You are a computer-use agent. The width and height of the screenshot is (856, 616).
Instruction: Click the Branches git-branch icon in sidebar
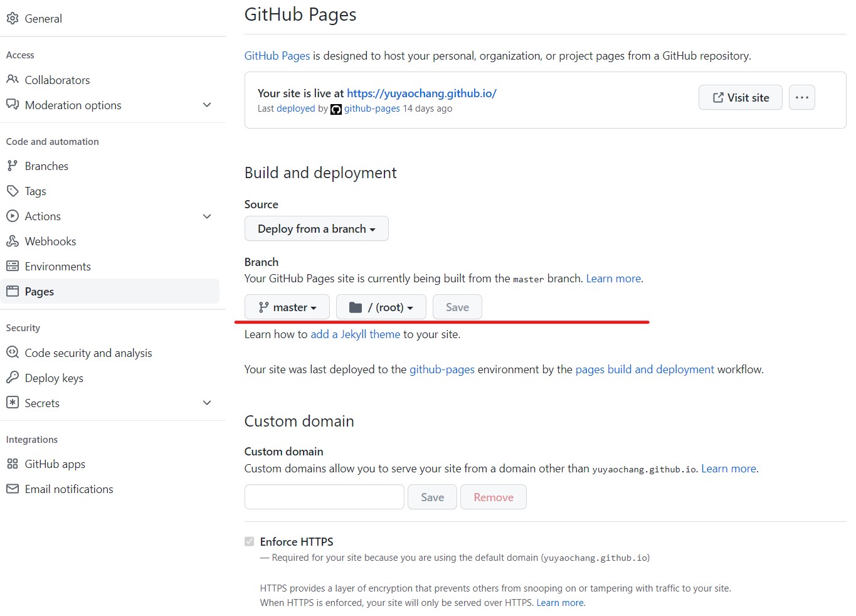point(12,166)
